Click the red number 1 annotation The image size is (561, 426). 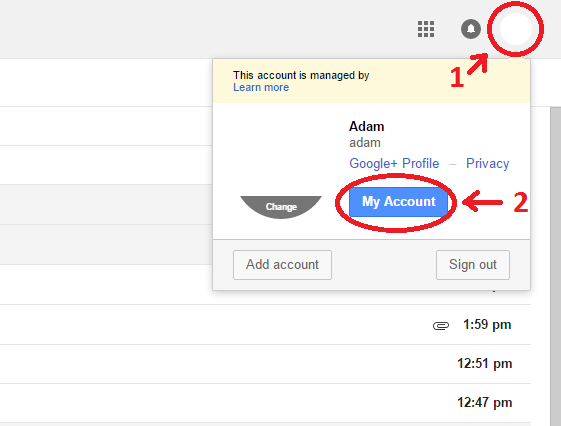pyautogui.click(x=457, y=77)
